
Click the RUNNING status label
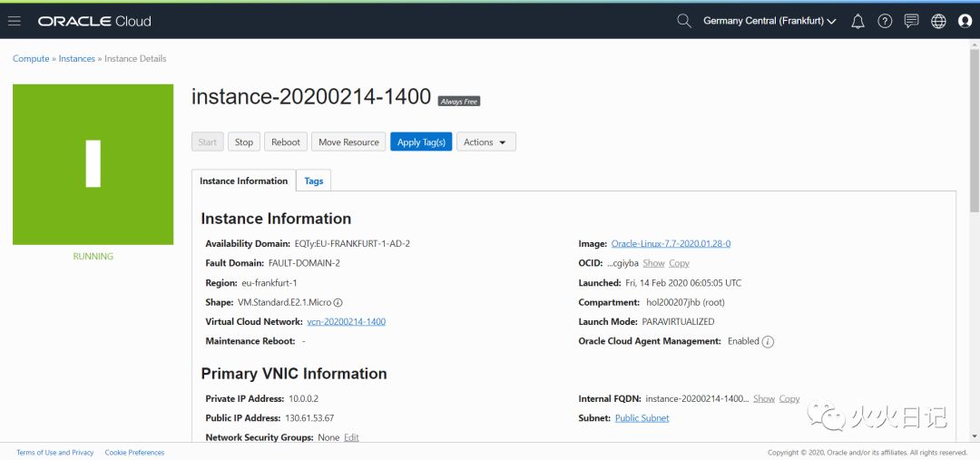pos(93,256)
